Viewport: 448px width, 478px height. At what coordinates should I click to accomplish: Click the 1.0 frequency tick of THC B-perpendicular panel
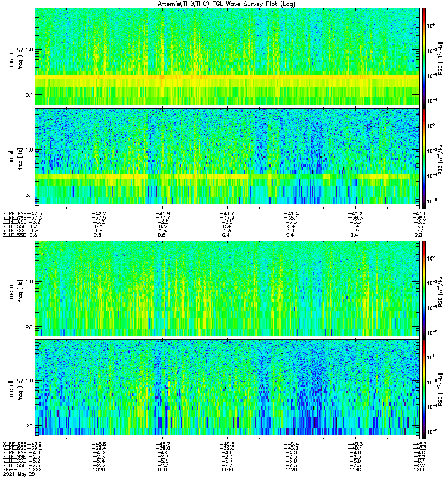[x=29, y=281]
